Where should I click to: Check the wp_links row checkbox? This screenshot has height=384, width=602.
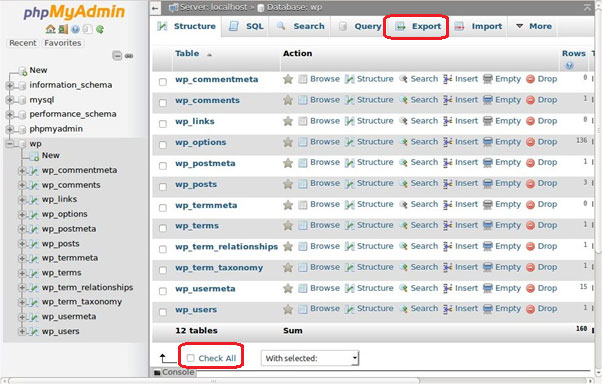click(163, 124)
